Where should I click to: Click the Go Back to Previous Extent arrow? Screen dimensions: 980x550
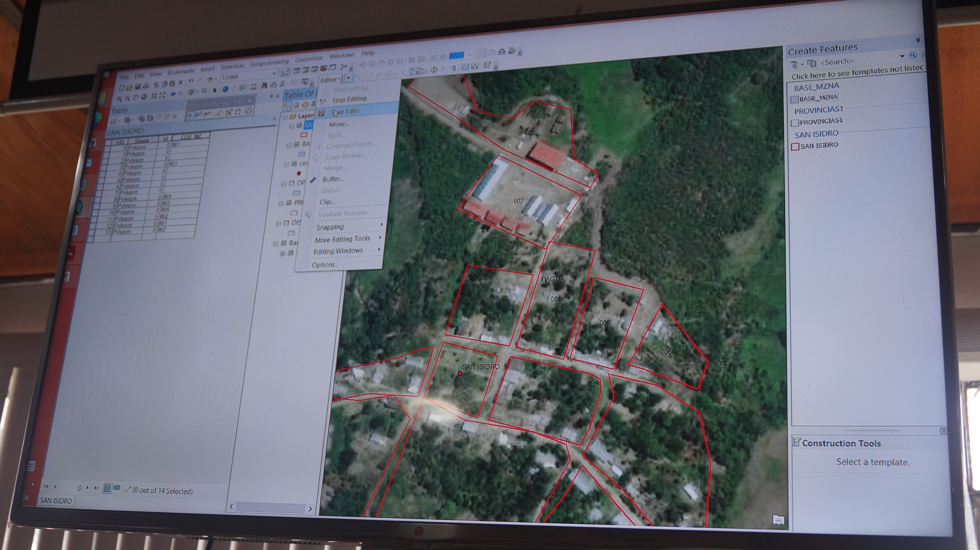click(173, 94)
